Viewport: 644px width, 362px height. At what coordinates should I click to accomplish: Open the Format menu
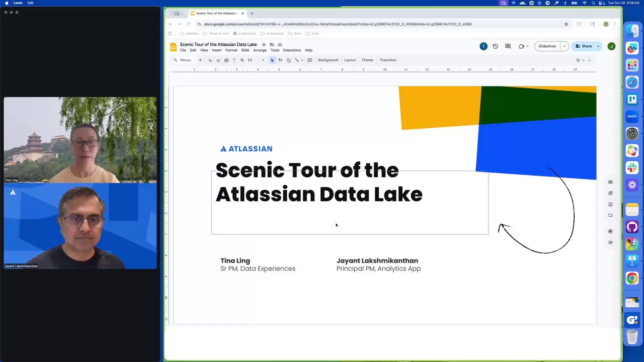[231, 50]
